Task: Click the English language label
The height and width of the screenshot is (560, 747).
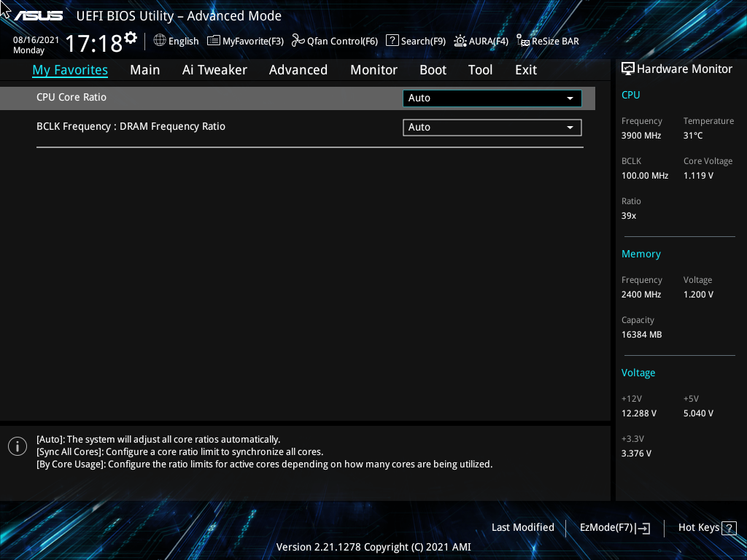Action: coord(183,42)
